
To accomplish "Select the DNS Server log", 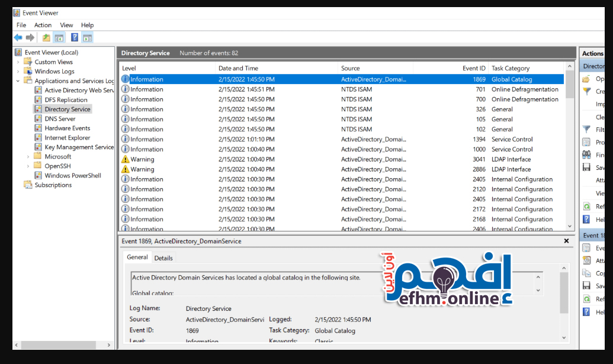I will pyautogui.click(x=60, y=119).
